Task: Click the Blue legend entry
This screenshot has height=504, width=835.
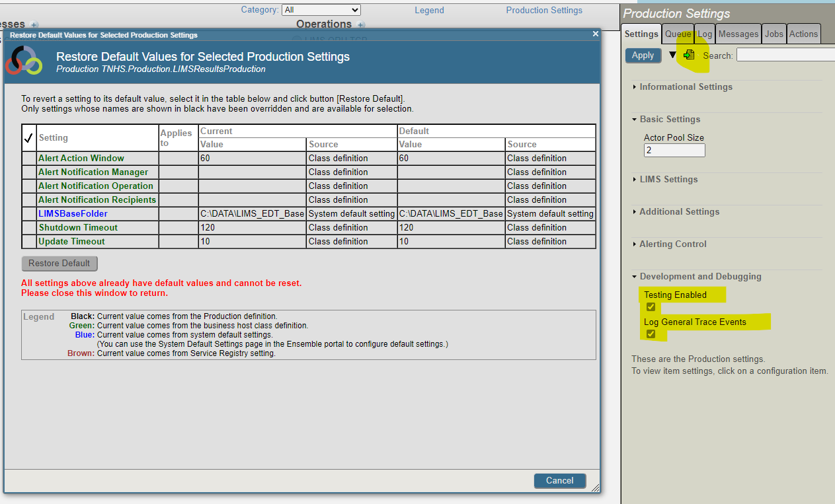Action: [174, 335]
